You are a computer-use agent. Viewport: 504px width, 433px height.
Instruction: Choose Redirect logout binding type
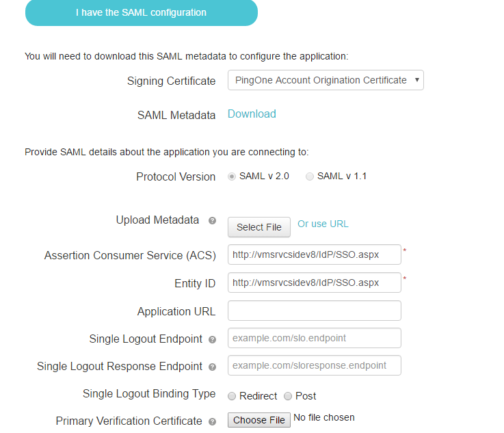pos(232,396)
